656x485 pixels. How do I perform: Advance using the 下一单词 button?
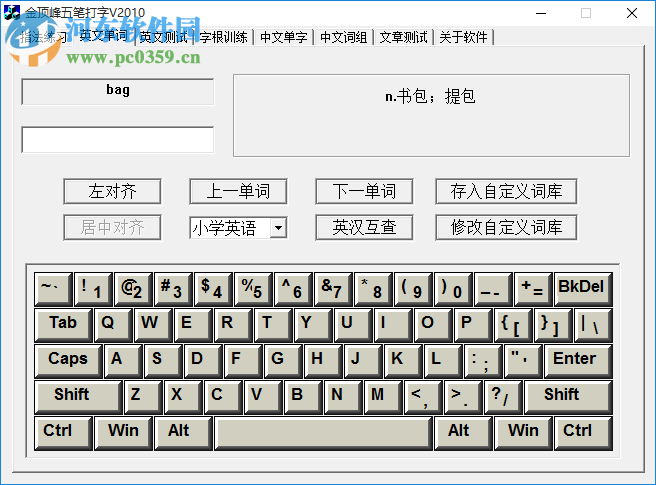pos(364,191)
